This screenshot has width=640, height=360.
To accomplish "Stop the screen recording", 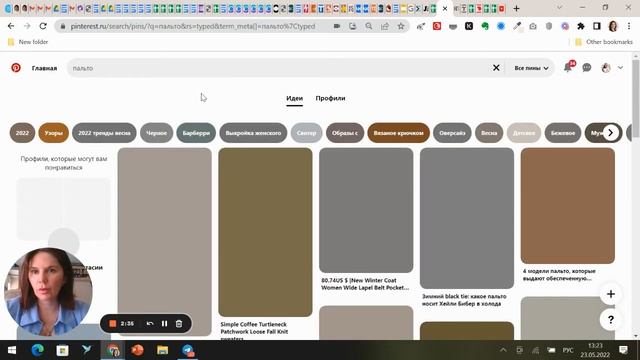I will (113, 324).
